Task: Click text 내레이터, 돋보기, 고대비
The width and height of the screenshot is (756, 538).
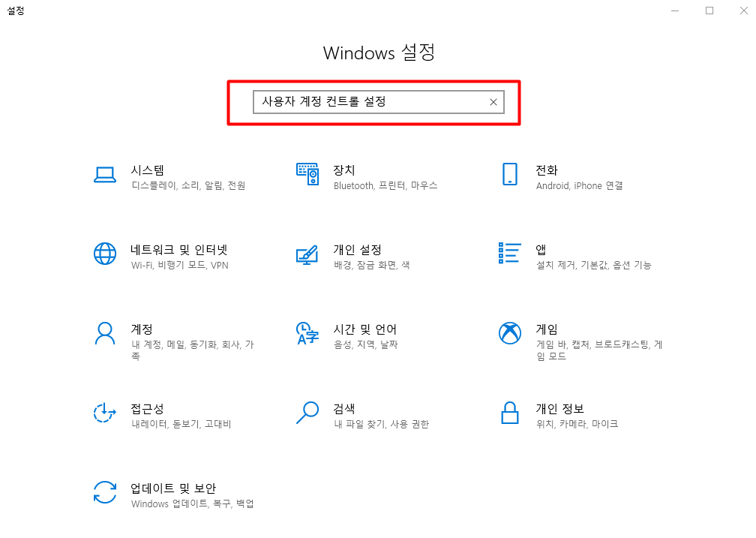Action: point(181,424)
